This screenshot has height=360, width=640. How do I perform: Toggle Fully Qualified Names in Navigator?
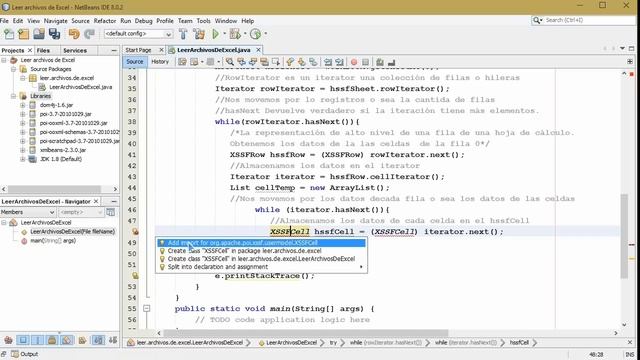(82, 340)
